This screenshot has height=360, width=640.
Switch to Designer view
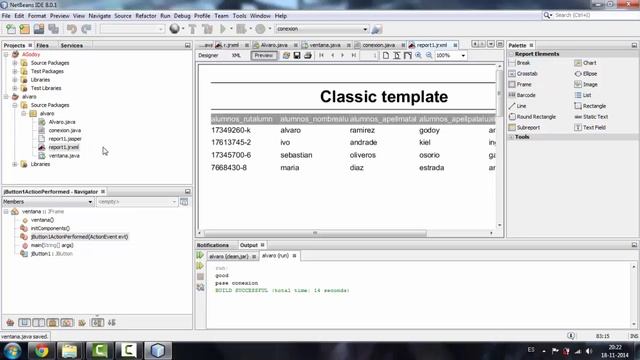pyautogui.click(x=208, y=55)
